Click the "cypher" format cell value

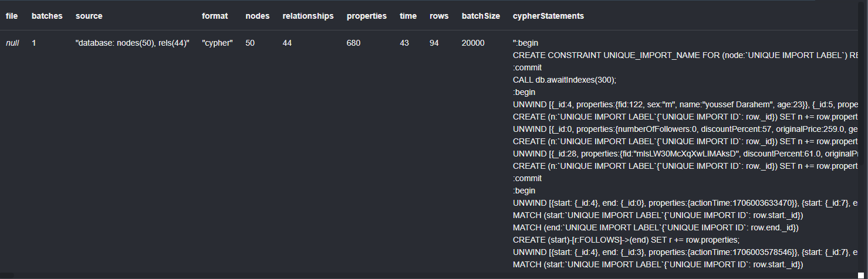coord(217,43)
